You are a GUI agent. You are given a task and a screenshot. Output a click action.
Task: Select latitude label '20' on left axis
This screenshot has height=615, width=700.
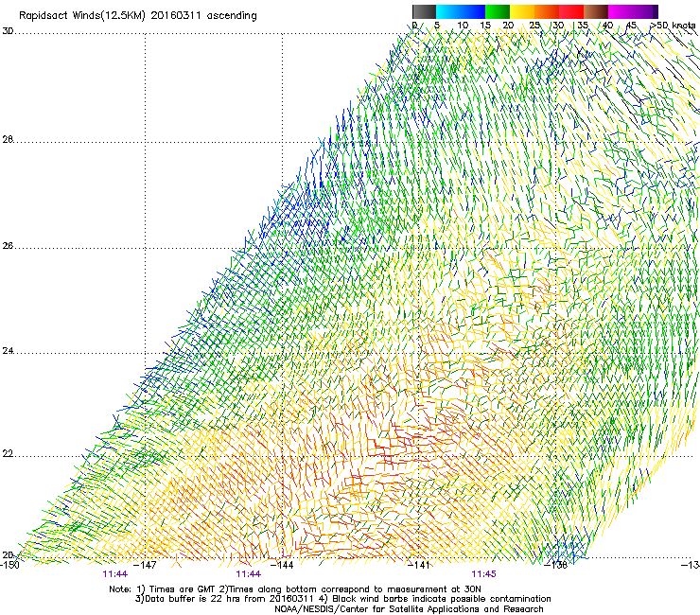[8, 554]
